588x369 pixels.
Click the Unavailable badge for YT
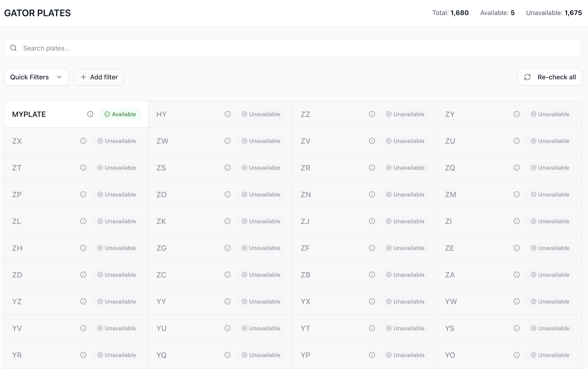[405, 328]
